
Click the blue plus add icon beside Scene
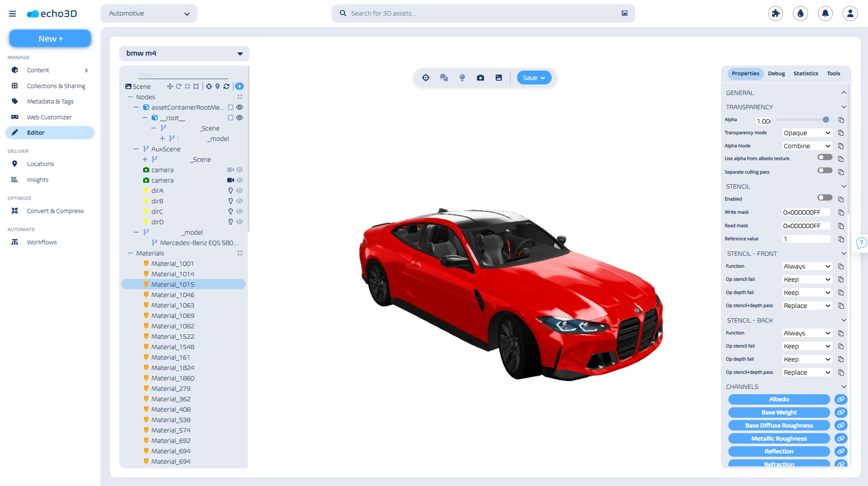point(239,86)
